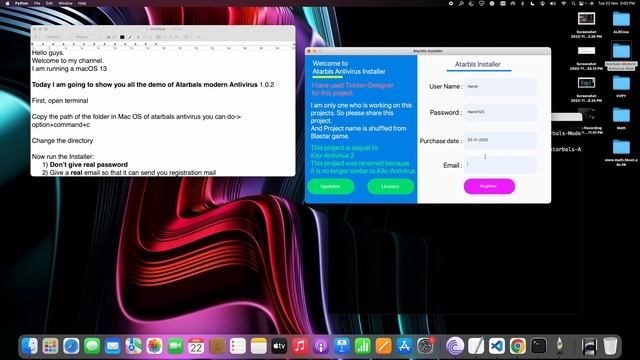Open Messages app in the Dock
The width and height of the screenshot is (640, 360).
[x=92, y=347]
